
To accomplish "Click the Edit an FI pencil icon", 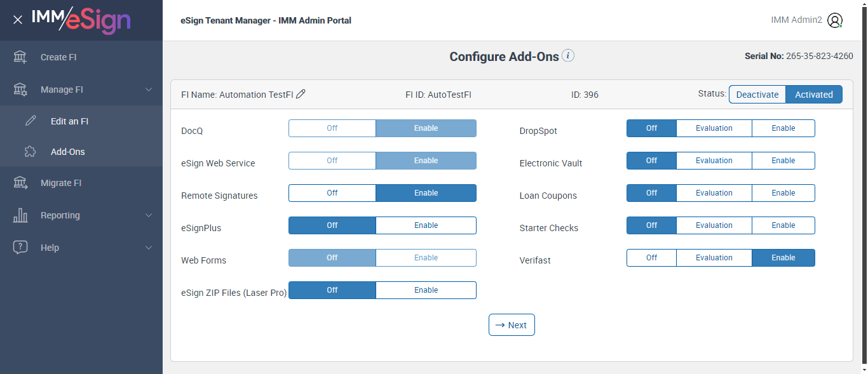I will click(x=31, y=121).
